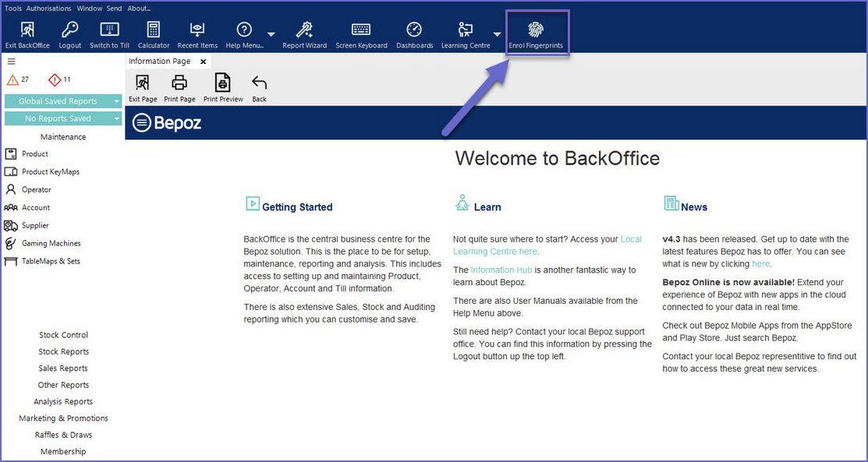
Task: Open the Tools menu
Action: [13, 9]
